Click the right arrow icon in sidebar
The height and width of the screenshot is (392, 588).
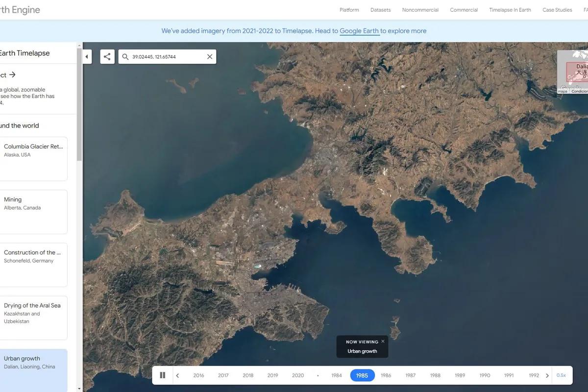(12, 74)
